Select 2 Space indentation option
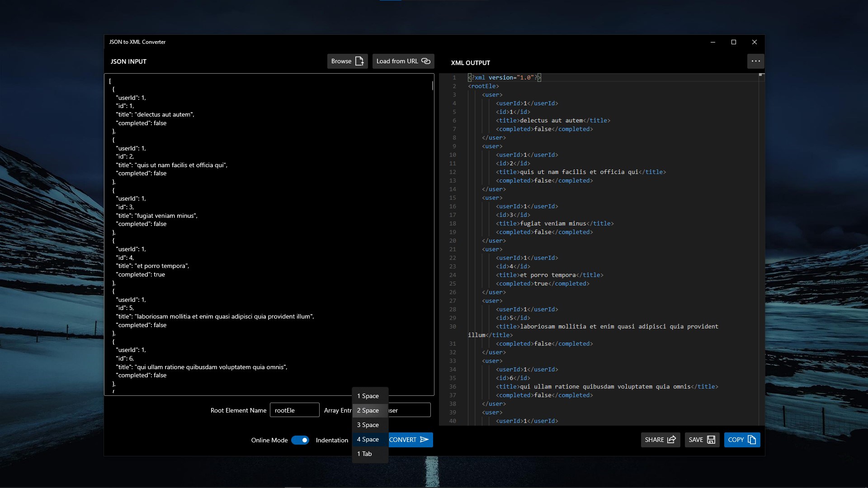 click(368, 410)
